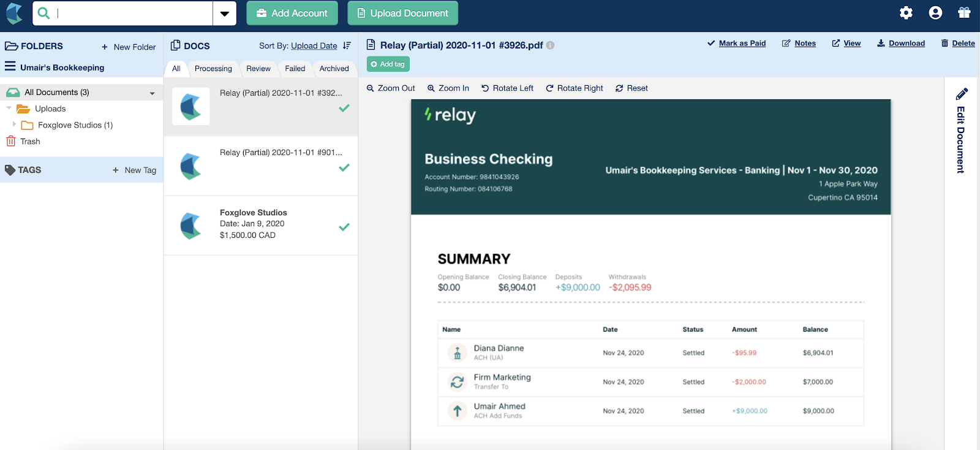Image resolution: width=980 pixels, height=450 pixels.
Task: Open the user profile icon
Action: [x=935, y=13]
